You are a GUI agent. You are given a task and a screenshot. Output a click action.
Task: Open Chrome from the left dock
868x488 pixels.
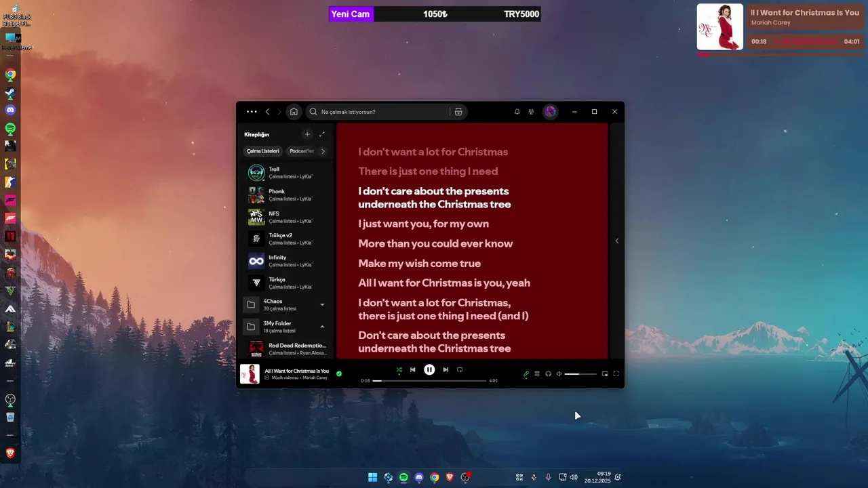point(10,75)
